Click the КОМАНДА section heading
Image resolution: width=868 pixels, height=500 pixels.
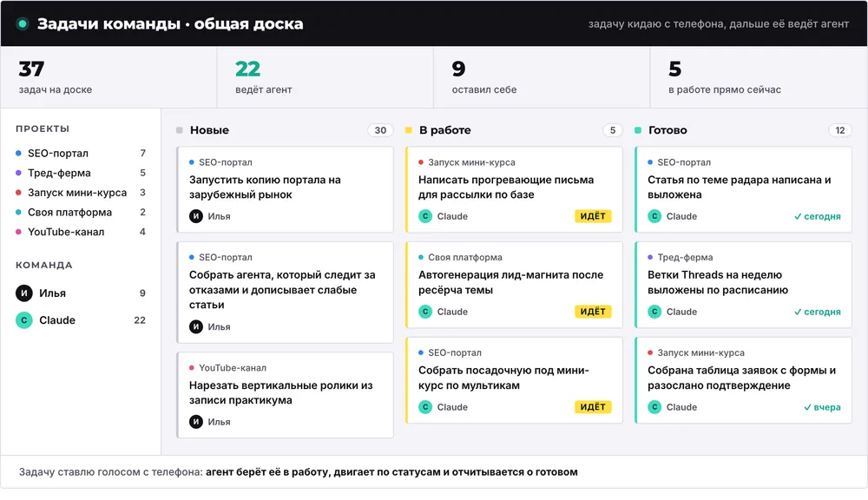43,265
